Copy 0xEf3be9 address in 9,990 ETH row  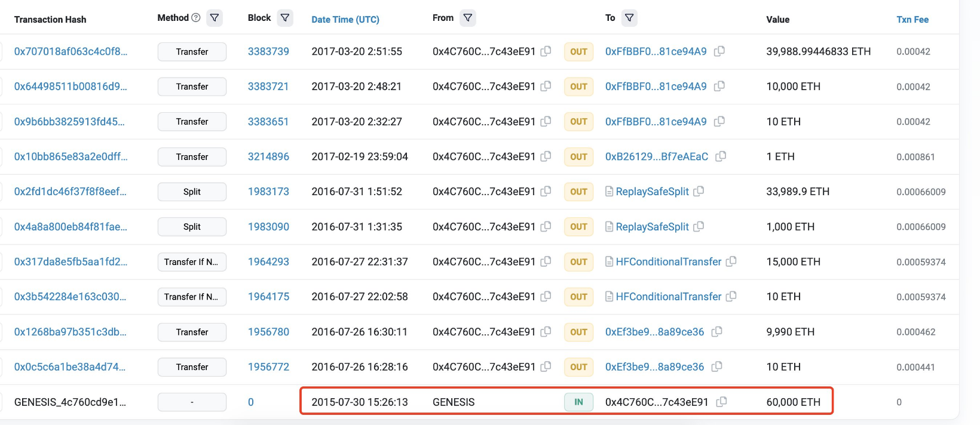717,332
